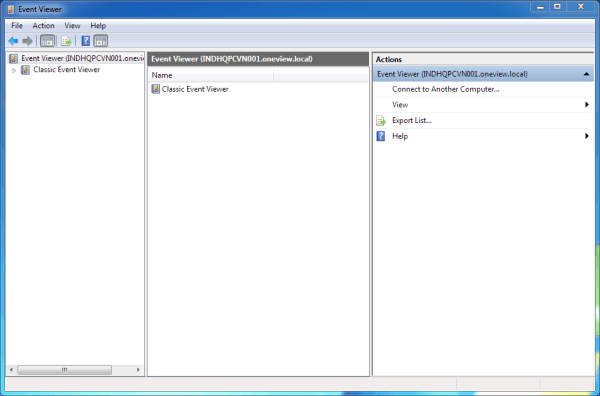Open the View menu in menu bar
This screenshot has width=600, height=396.
(x=72, y=26)
